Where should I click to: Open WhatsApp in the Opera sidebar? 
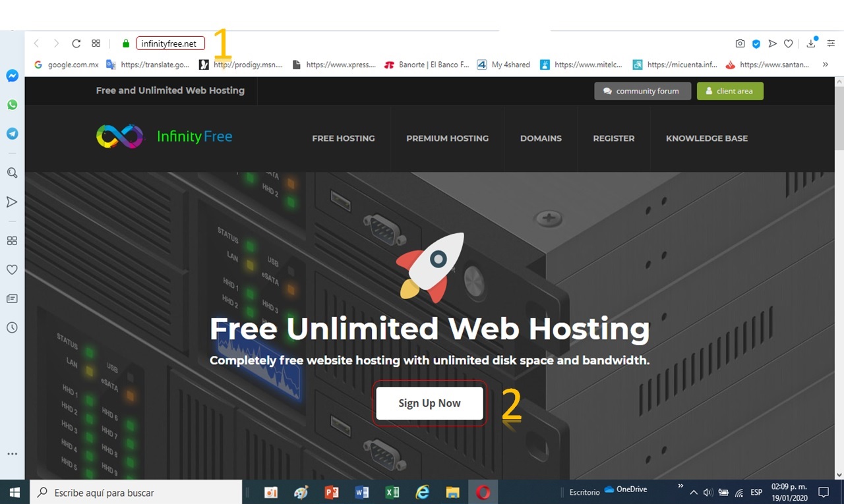click(12, 105)
